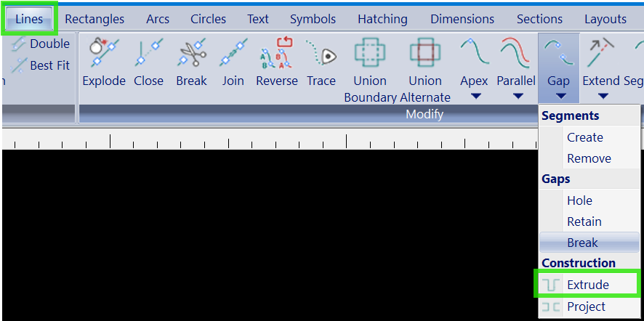644x321 pixels.
Task: Select the Trace tool
Action: click(321, 62)
